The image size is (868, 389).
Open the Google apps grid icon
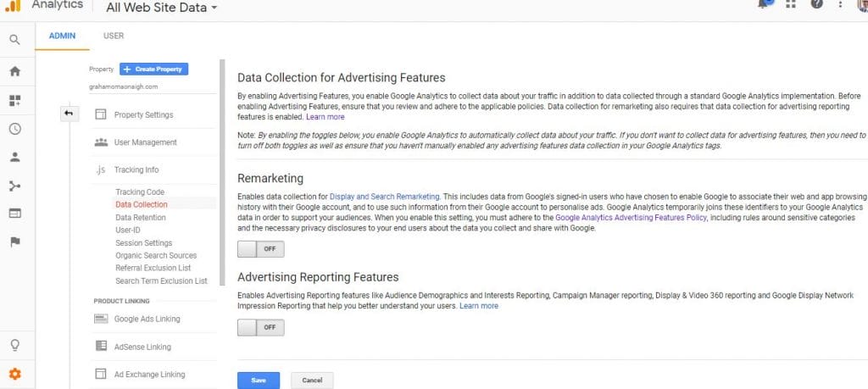pyautogui.click(x=791, y=3)
